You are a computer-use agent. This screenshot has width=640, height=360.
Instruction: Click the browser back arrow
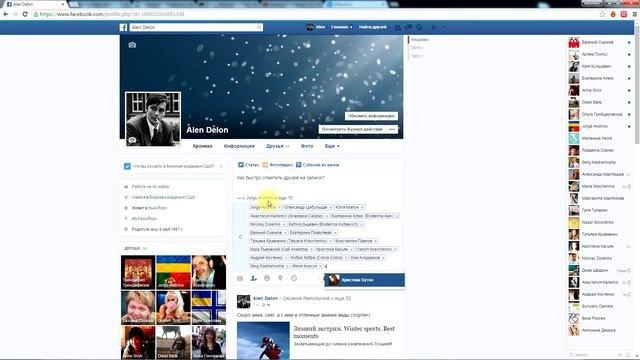[x=6, y=14]
